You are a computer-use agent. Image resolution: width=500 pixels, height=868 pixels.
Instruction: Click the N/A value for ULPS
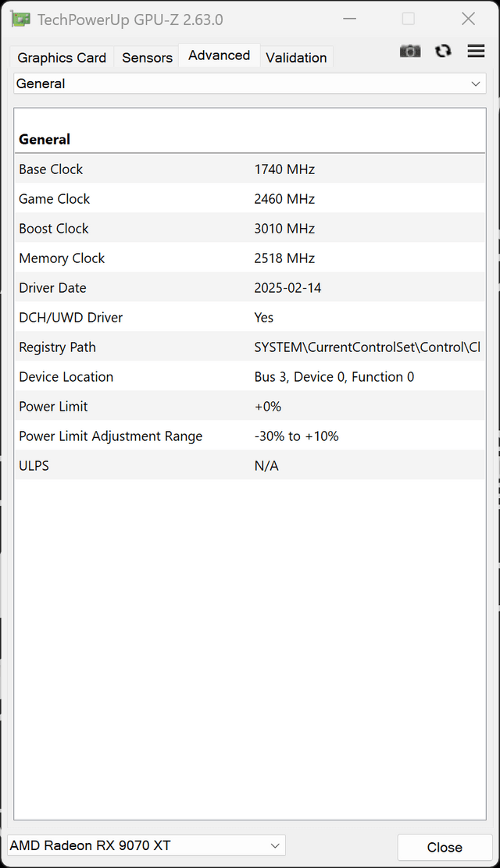266,466
